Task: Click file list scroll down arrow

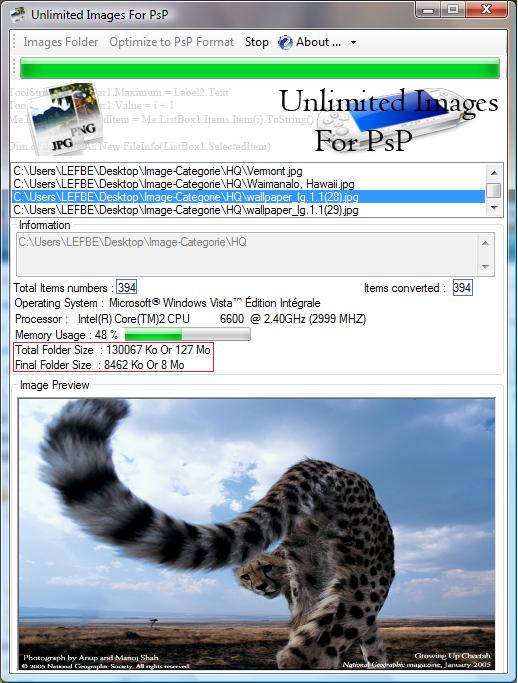Action: point(494,207)
